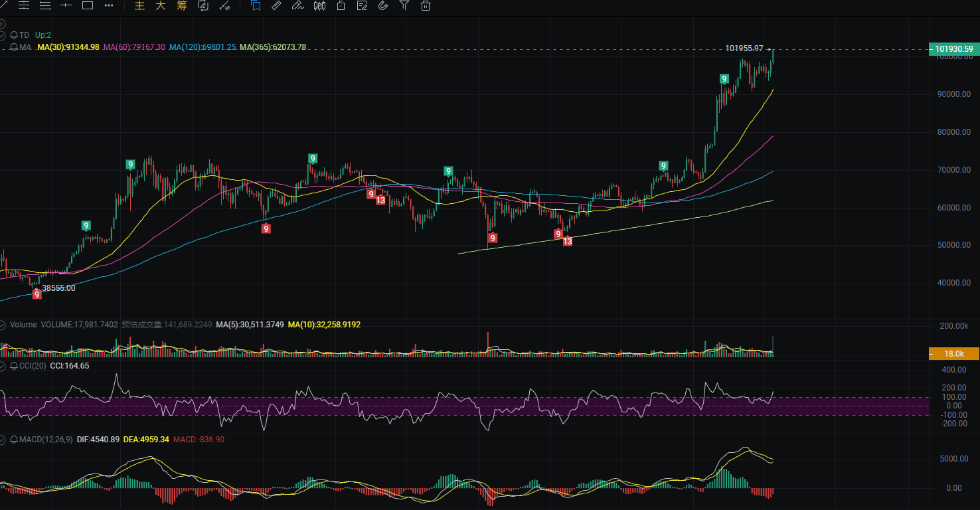
Task: Open the drawing filter funnel icon
Action: click(x=404, y=5)
